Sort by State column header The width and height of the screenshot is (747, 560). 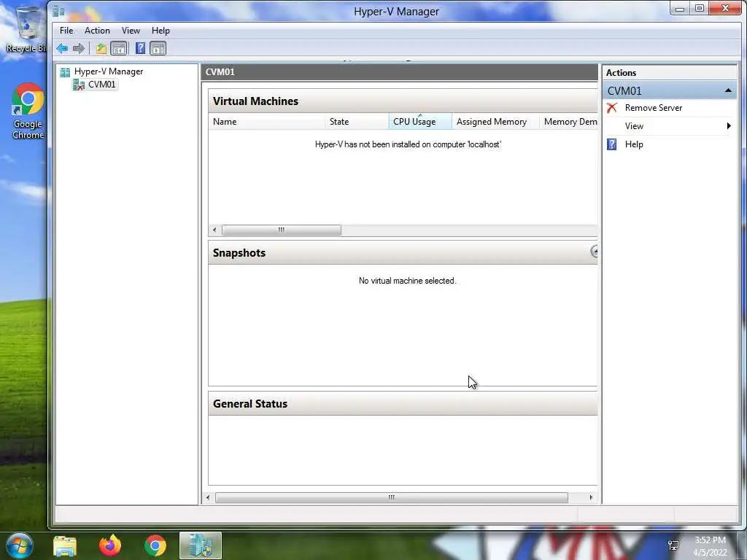(357, 122)
